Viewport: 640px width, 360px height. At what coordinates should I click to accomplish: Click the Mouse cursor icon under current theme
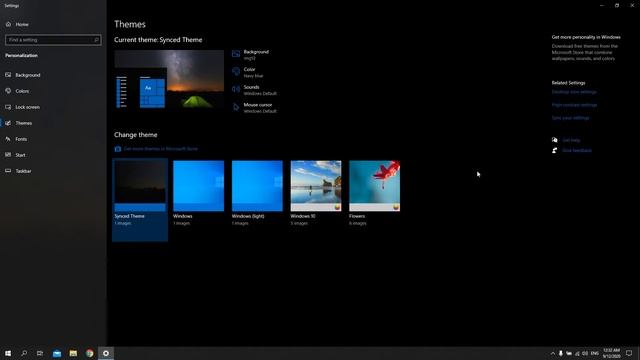tap(236, 107)
